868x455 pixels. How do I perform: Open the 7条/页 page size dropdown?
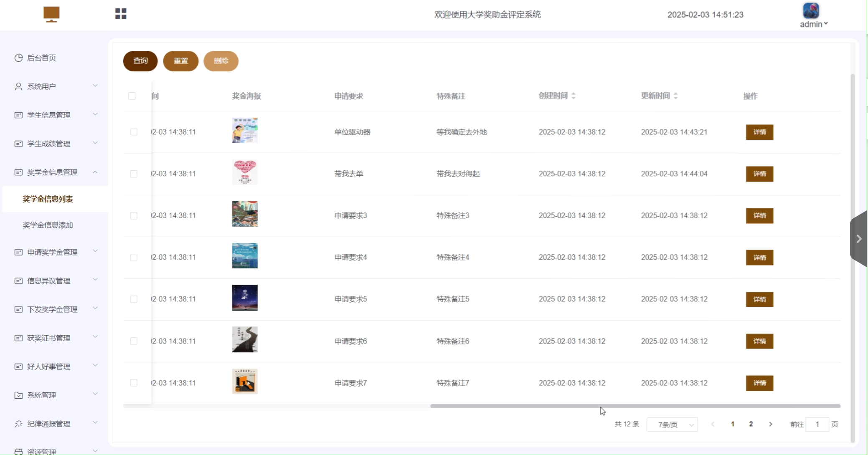(x=672, y=425)
